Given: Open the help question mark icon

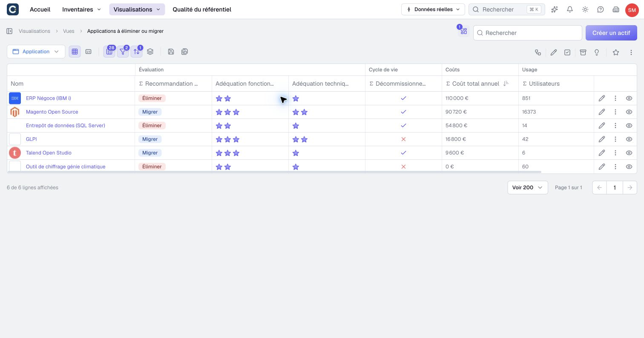Looking at the screenshot, I should tap(601, 9).
